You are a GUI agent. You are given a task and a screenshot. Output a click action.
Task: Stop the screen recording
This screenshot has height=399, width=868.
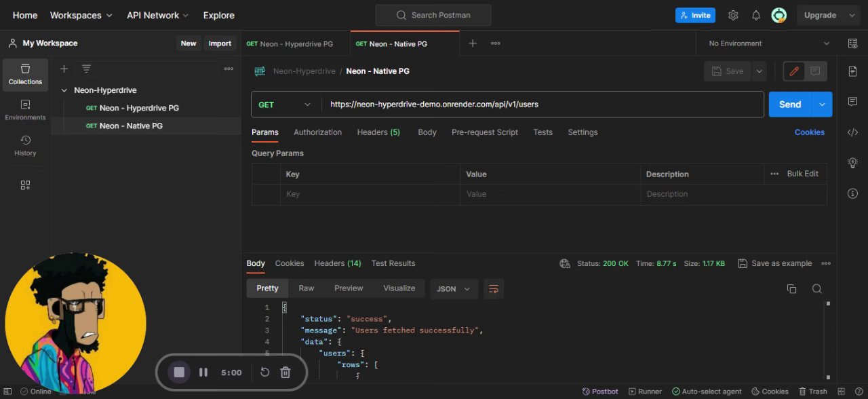179,373
